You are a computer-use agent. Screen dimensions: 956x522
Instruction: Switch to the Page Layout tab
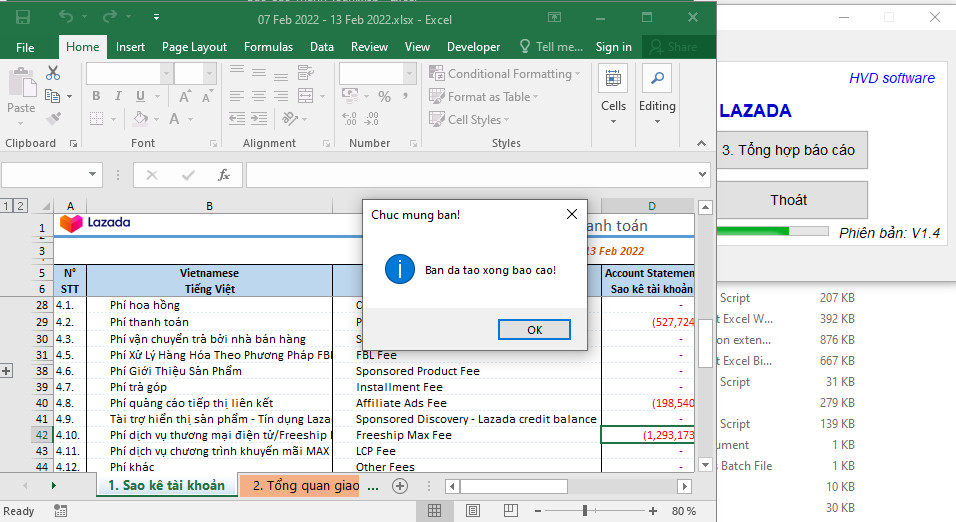(194, 47)
